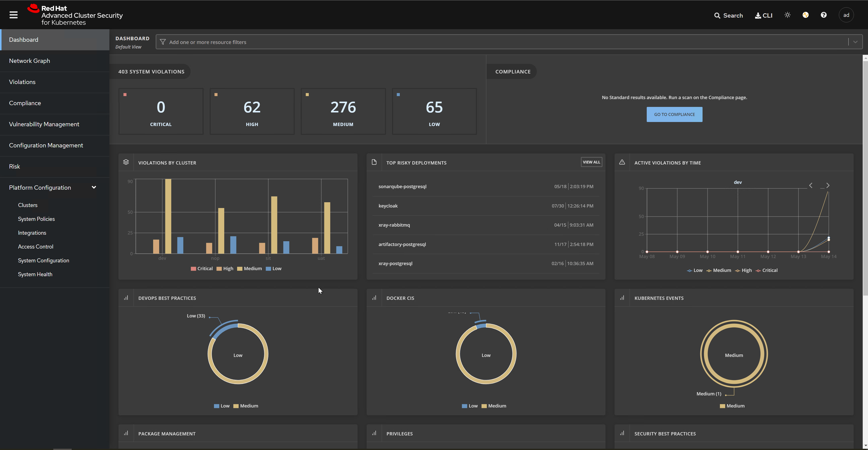This screenshot has height=450, width=868.
Task: Open the navigation hamburger menu
Action: [x=14, y=15]
